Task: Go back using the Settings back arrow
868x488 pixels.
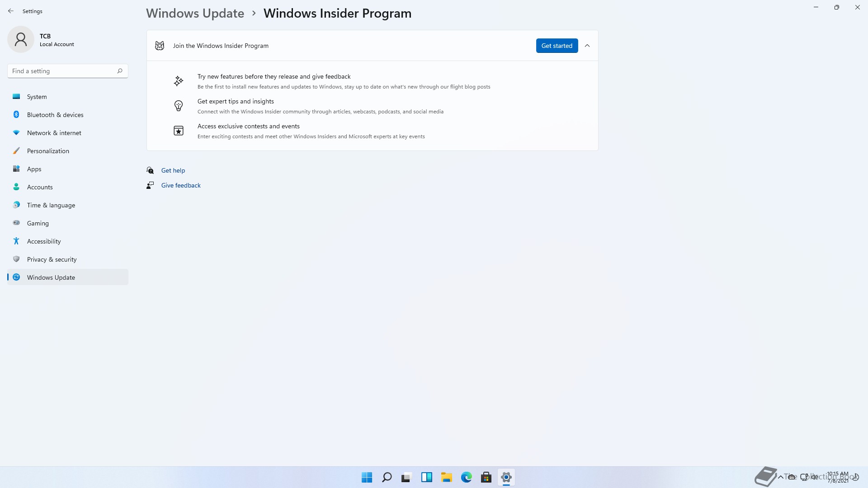Action: point(11,11)
